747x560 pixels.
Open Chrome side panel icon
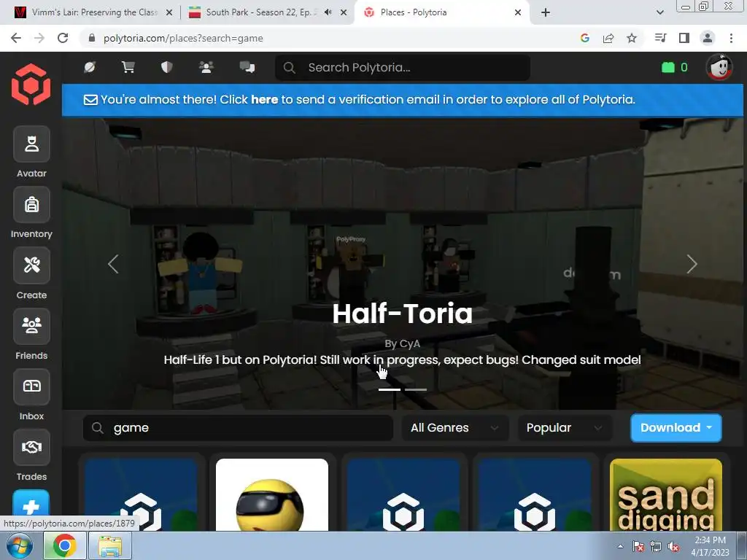pos(684,38)
